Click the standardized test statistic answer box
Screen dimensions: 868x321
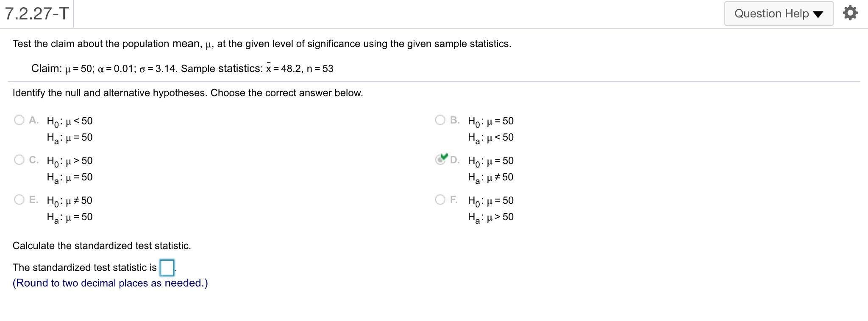coord(166,268)
